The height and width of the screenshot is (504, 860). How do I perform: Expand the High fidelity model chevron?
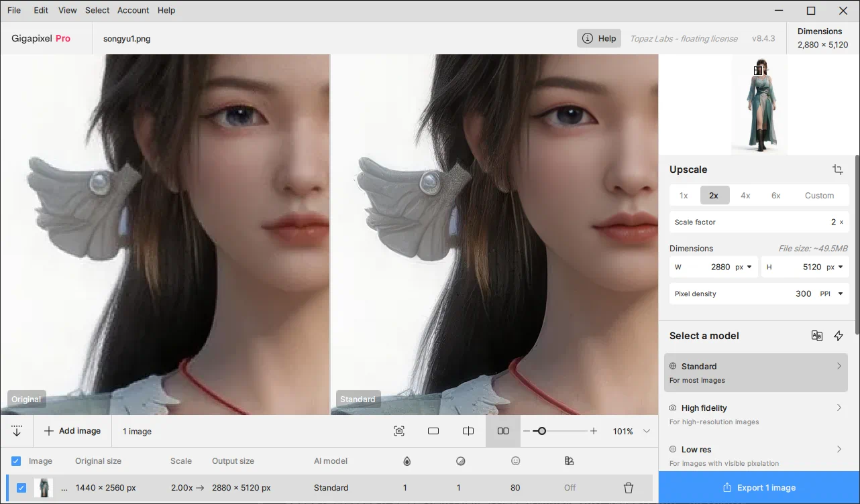click(839, 407)
